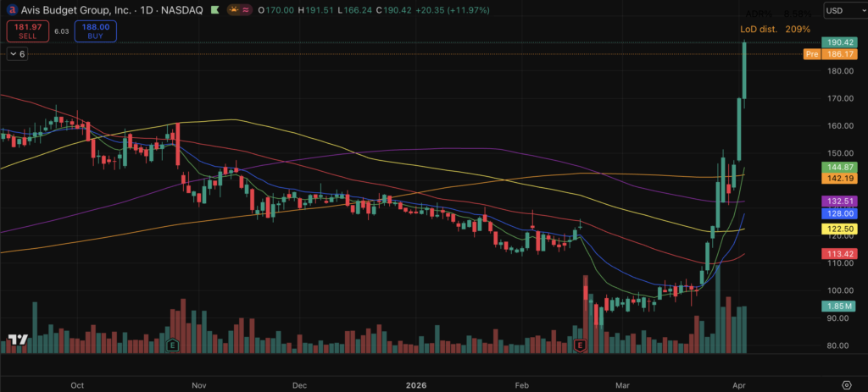The width and height of the screenshot is (868, 392).
Task: Click the pink approximately-equal data icon
Action: pyautogui.click(x=247, y=11)
